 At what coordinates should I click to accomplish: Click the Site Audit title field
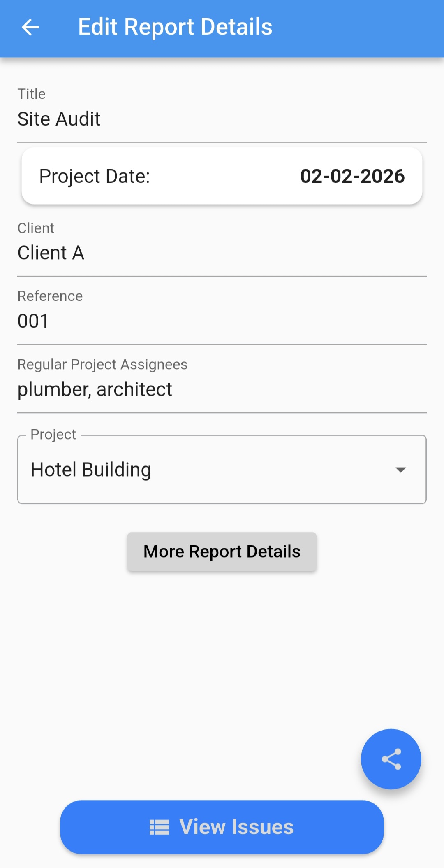pyautogui.click(x=222, y=119)
